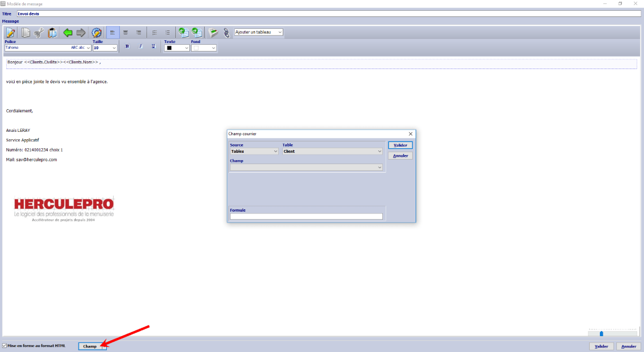Click the text 'Numéro: 0214001234 choix 1'
The width and height of the screenshot is (644, 352).
[x=34, y=150]
